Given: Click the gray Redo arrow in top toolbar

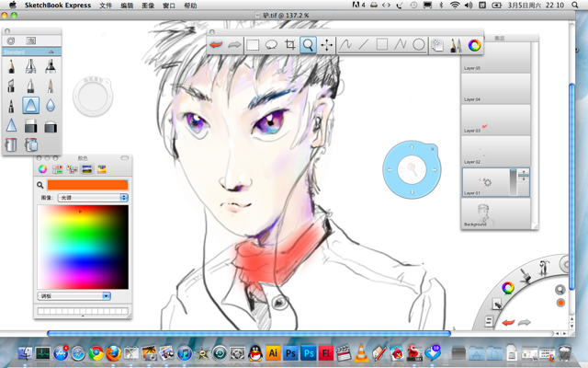Looking at the screenshot, I should coord(234,45).
